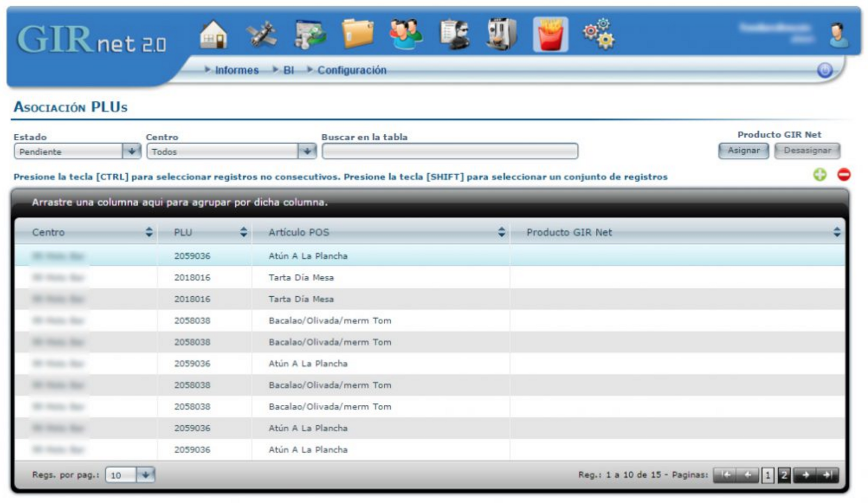Open the Informes menu
Viewport: 868px width, 503px height.
coord(236,70)
